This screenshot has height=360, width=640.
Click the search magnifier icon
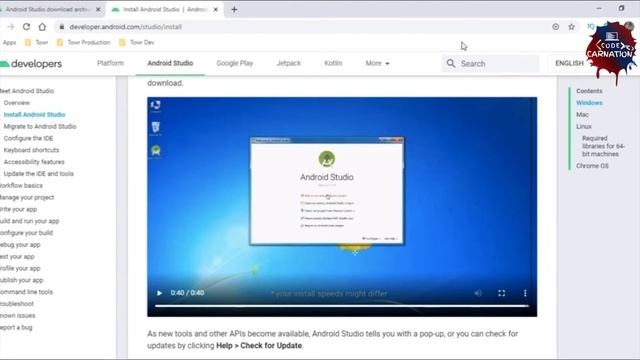(x=451, y=63)
